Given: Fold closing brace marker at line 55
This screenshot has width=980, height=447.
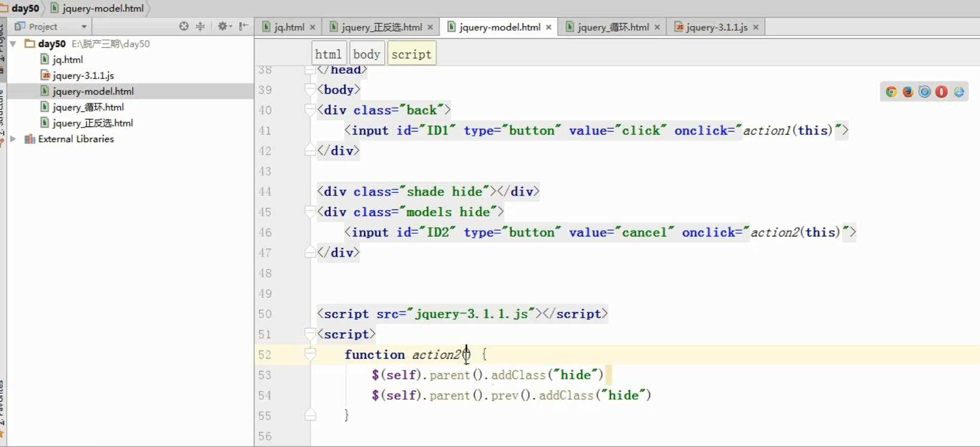Looking at the screenshot, I should click(310, 415).
